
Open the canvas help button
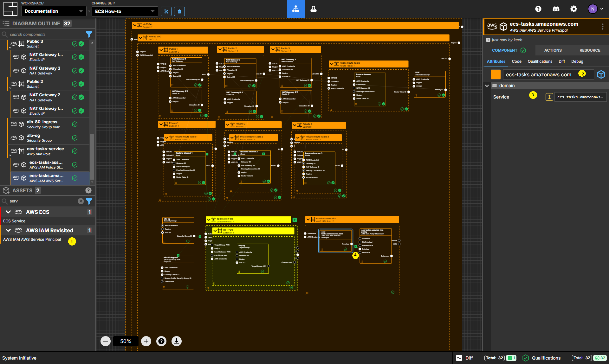[x=161, y=341]
